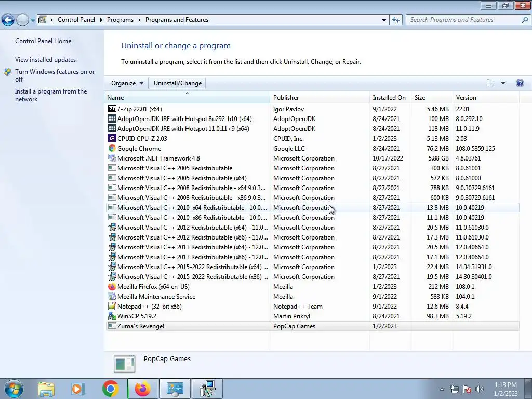Click the Mozilla Maintenance Service icon

tap(112, 297)
